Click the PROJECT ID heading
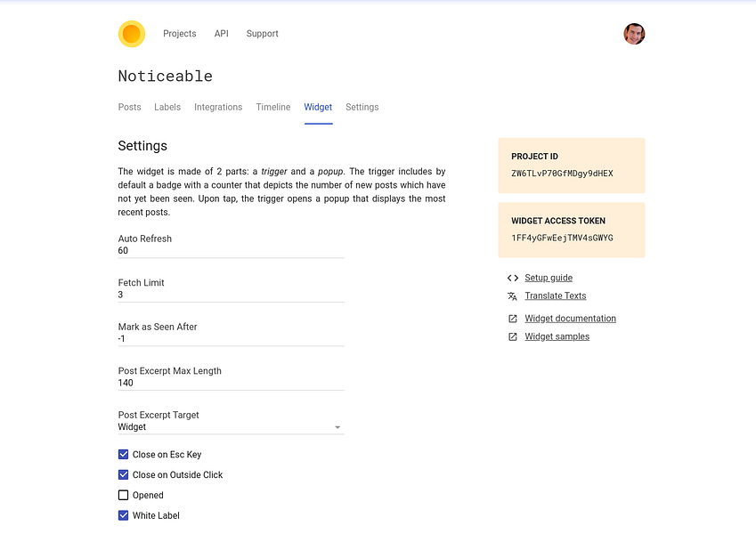This screenshot has height=534, width=756. click(534, 157)
